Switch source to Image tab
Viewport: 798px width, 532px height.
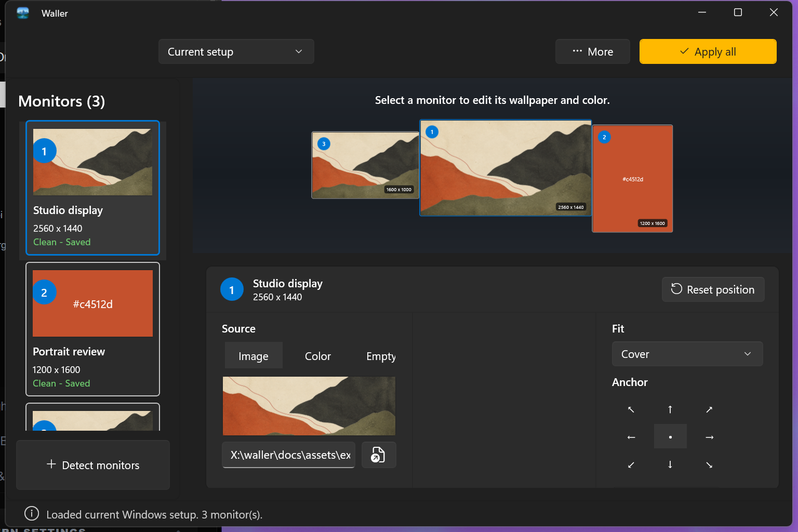[254, 356]
